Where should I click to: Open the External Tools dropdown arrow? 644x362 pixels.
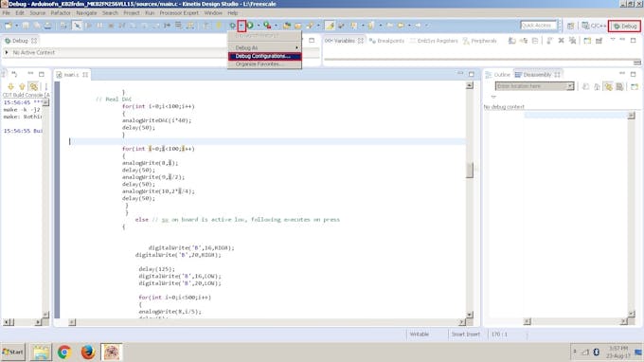click(x=276, y=26)
